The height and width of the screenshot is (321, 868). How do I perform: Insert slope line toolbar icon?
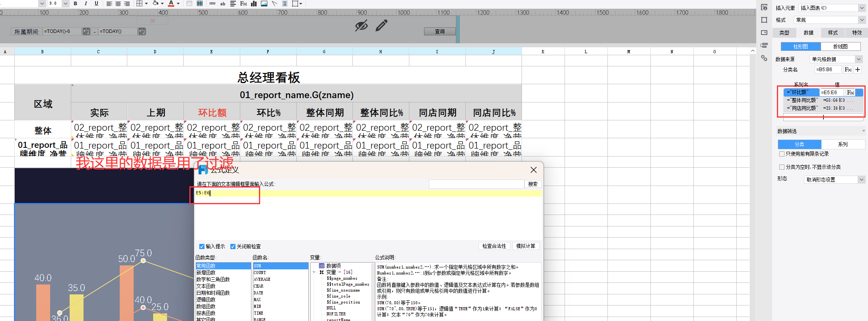tap(274, 4)
